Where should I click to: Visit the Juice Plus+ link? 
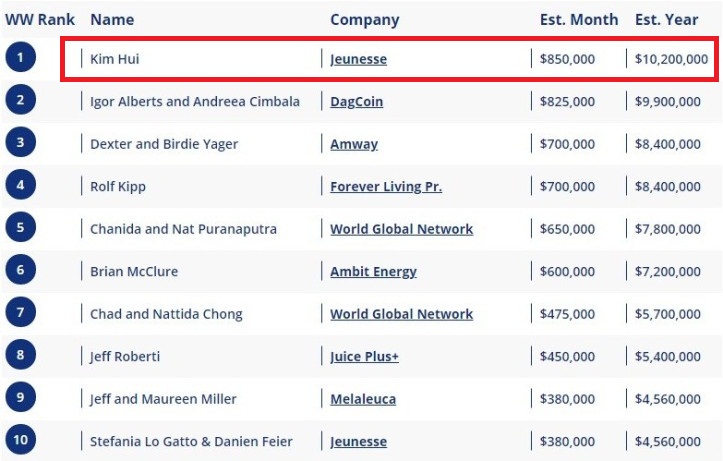[364, 357]
